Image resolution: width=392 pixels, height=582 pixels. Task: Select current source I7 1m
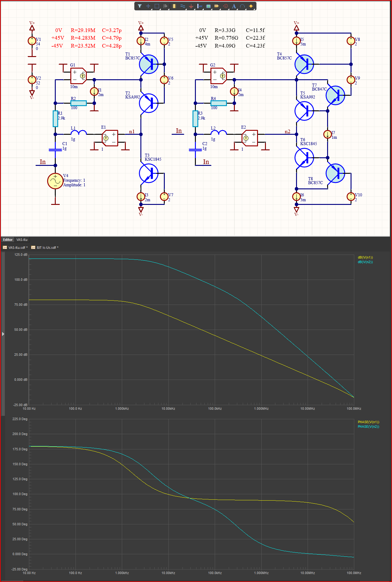(327, 134)
